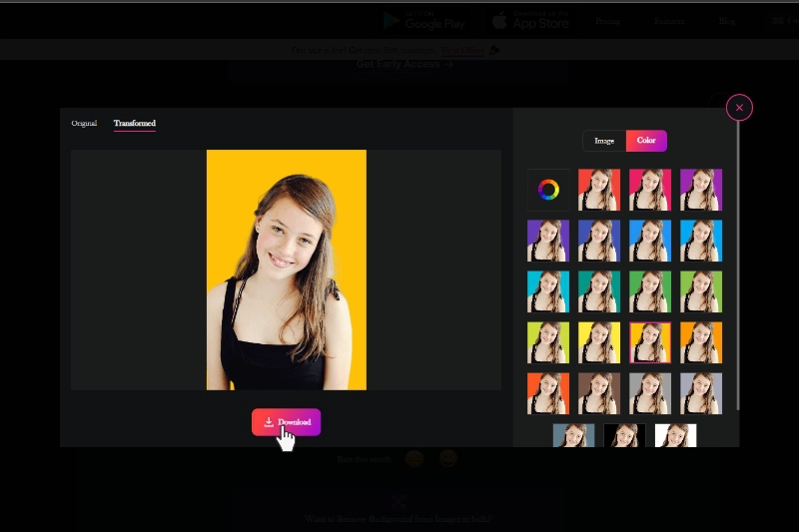Viewport: 799px width, 532px height.
Task: Choose the teal background swatch
Action: tap(599, 291)
